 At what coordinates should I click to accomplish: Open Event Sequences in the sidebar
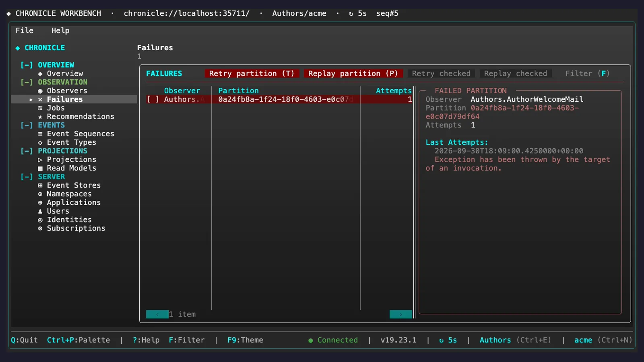click(80, 134)
